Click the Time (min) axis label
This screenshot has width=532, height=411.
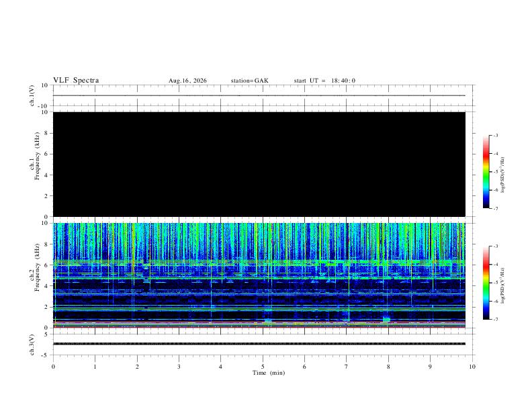tap(269, 373)
